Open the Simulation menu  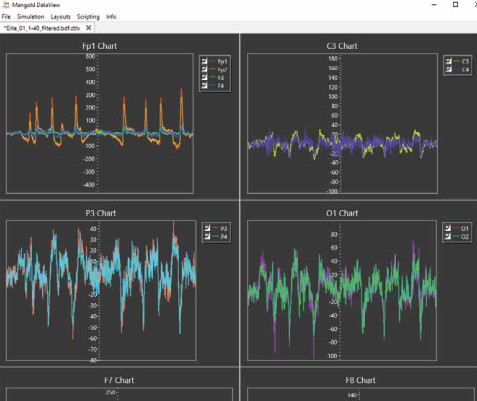30,17
